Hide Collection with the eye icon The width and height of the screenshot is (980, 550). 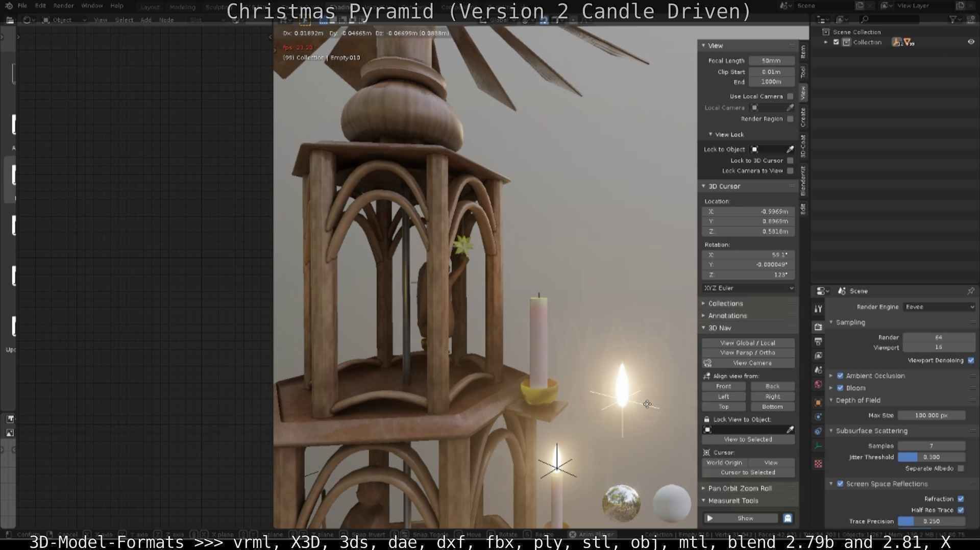click(971, 42)
